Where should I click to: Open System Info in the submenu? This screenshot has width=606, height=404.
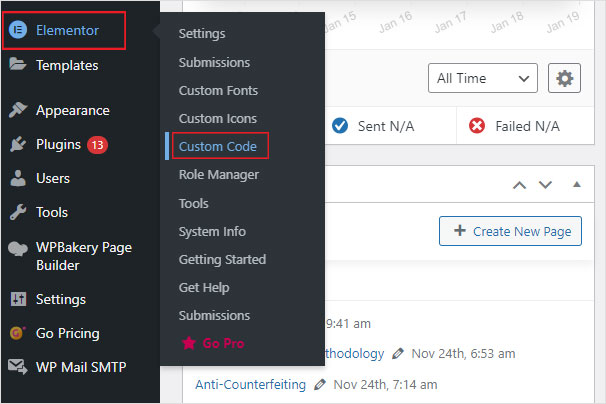coord(212,232)
